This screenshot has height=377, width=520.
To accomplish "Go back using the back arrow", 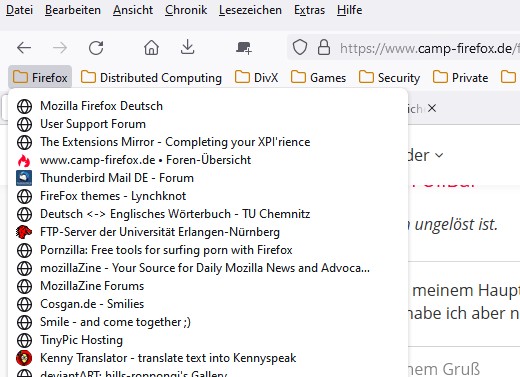I will point(24,48).
